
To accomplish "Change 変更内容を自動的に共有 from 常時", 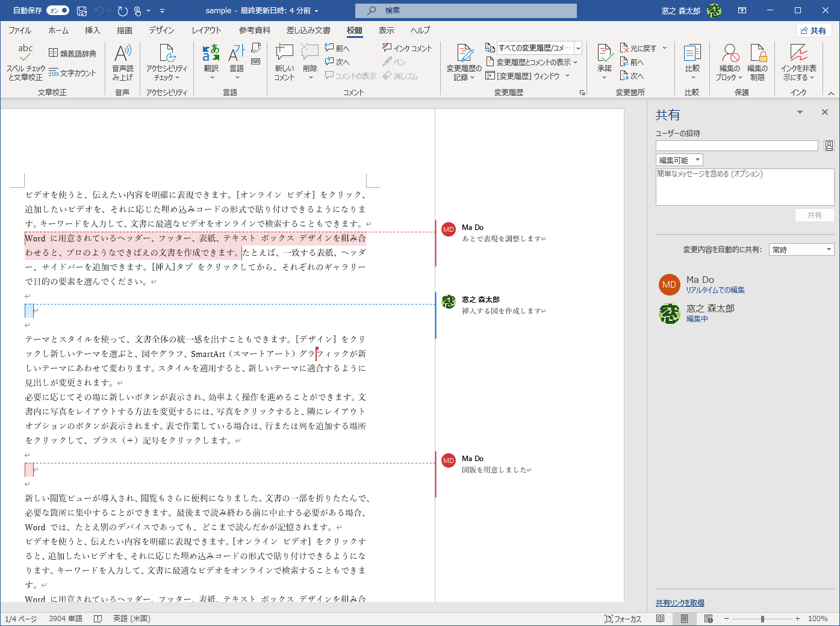I will pyautogui.click(x=801, y=249).
